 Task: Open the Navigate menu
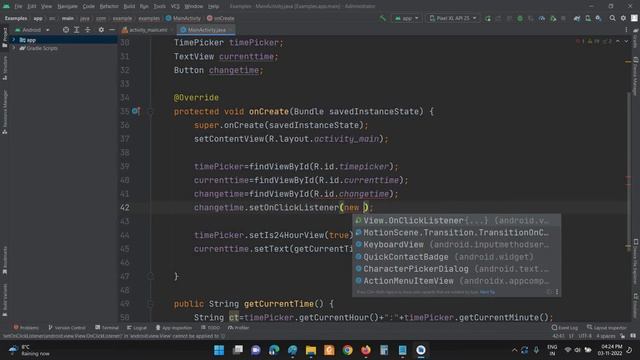pos(67,7)
